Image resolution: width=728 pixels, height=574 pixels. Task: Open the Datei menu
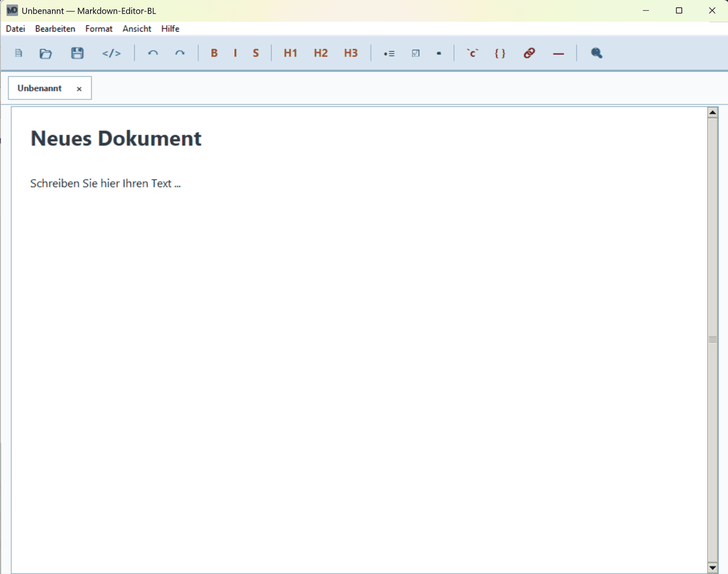click(x=16, y=29)
